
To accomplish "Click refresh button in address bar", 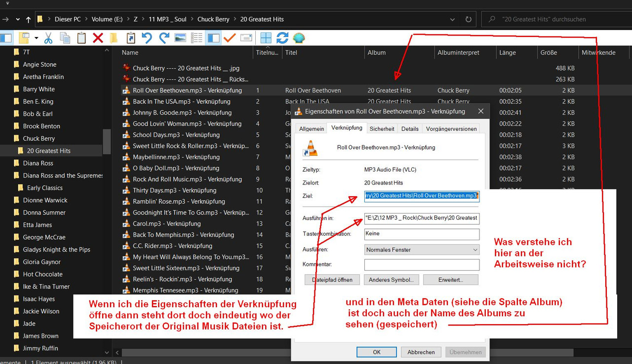I will pos(468,19).
